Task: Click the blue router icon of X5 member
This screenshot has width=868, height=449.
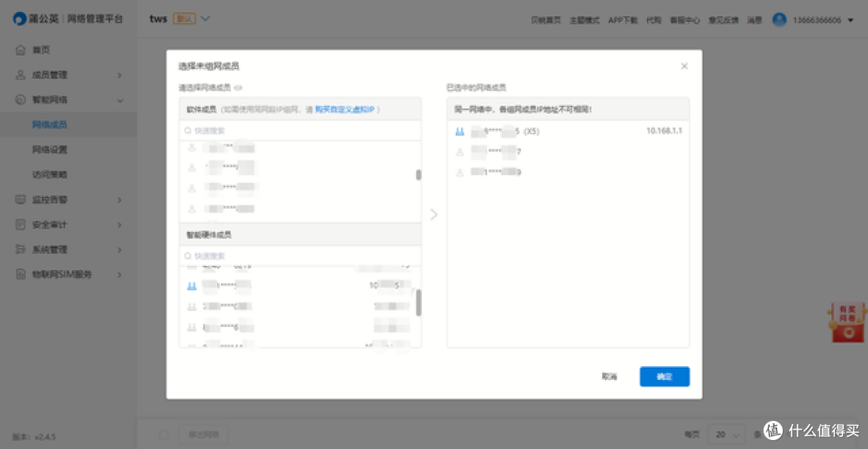Action: click(460, 131)
